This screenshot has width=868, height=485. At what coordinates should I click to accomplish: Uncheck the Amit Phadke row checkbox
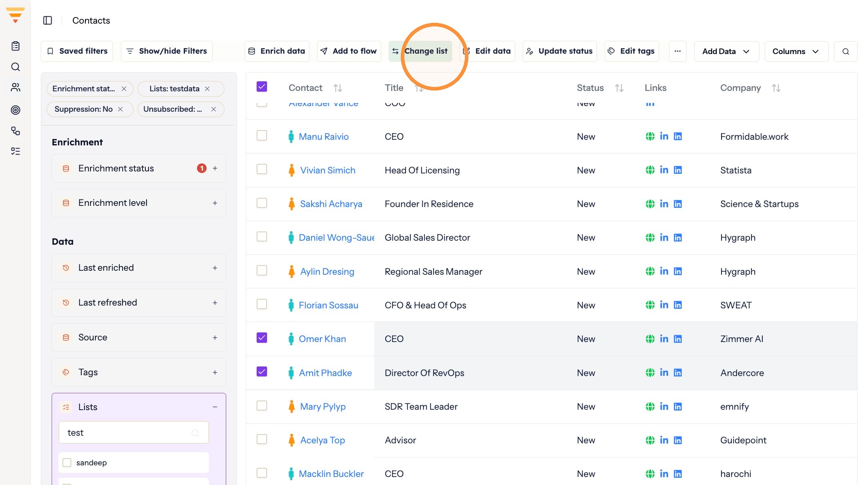pyautogui.click(x=262, y=372)
